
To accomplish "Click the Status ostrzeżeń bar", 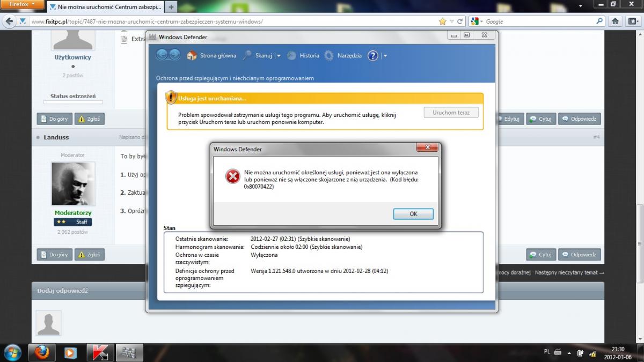I will pos(73,102).
